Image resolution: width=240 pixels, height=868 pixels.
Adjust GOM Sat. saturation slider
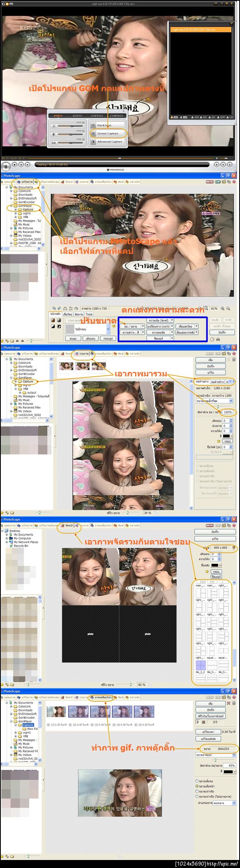click(70, 143)
